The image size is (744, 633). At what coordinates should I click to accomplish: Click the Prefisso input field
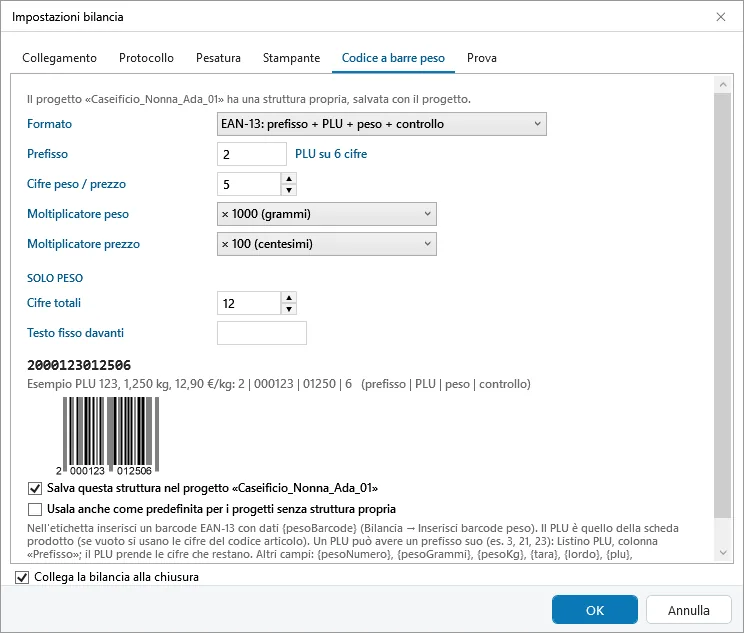pyautogui.click(x=251, y=154)
